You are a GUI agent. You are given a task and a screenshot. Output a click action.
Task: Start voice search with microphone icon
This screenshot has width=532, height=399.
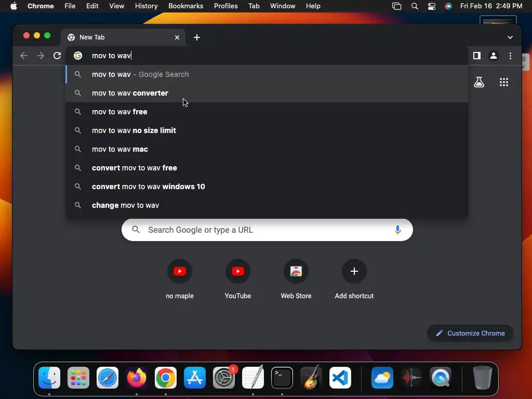click(397, 230)
